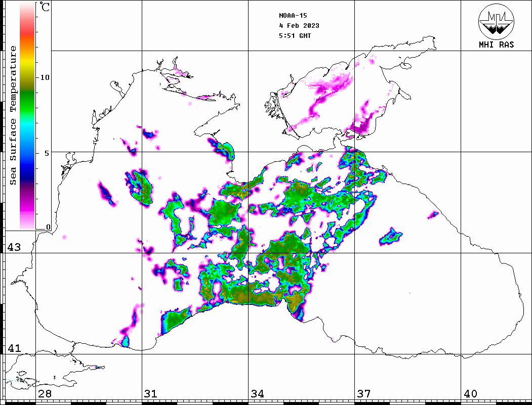532x405 pixels.
Task: Click longitude label '34'
Action: coord(257,394)
